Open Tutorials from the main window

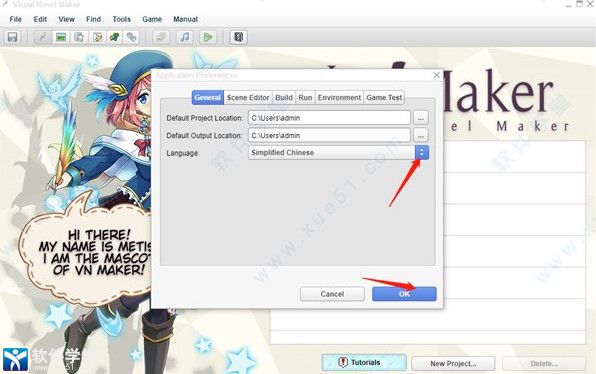click(364, 363)
